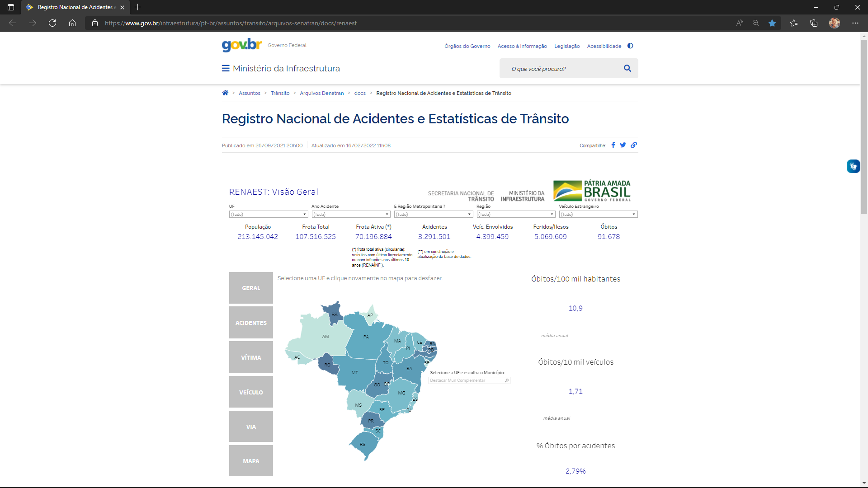The height and width of the screenshot is (488, 868).
Task: Toggle high contrast mode icon
Action: click(630, 46)
